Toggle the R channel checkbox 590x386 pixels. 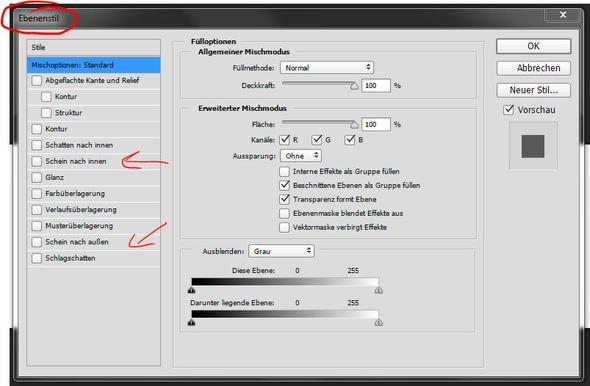pos(285,140)
